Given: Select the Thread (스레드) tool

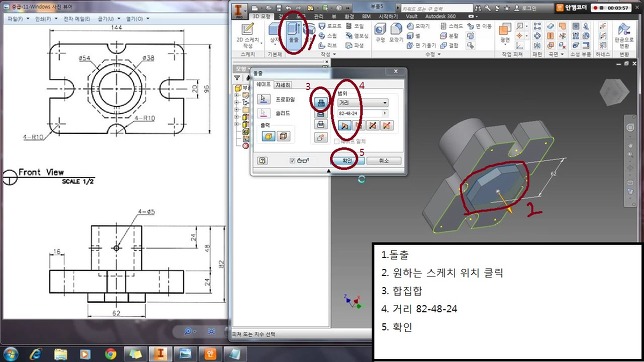Looking at the screenshot, I should click(451, 26).
